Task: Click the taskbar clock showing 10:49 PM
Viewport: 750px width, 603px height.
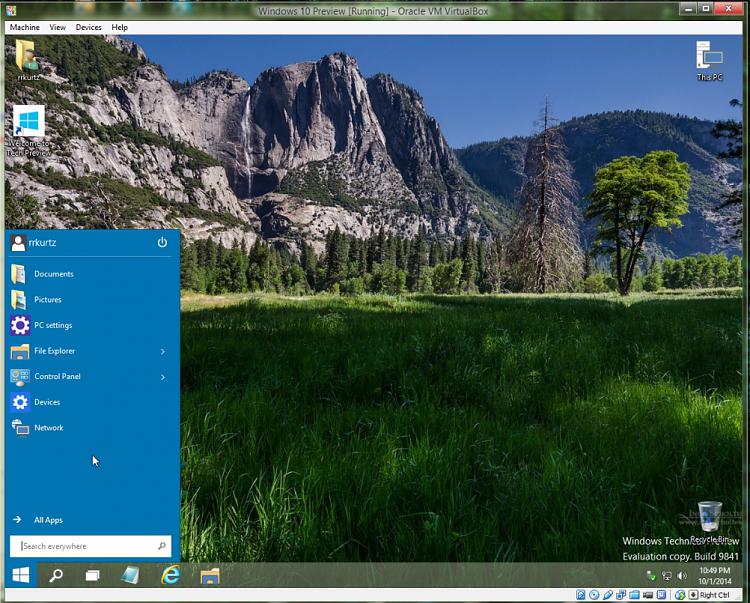Action: click(715, 576)
